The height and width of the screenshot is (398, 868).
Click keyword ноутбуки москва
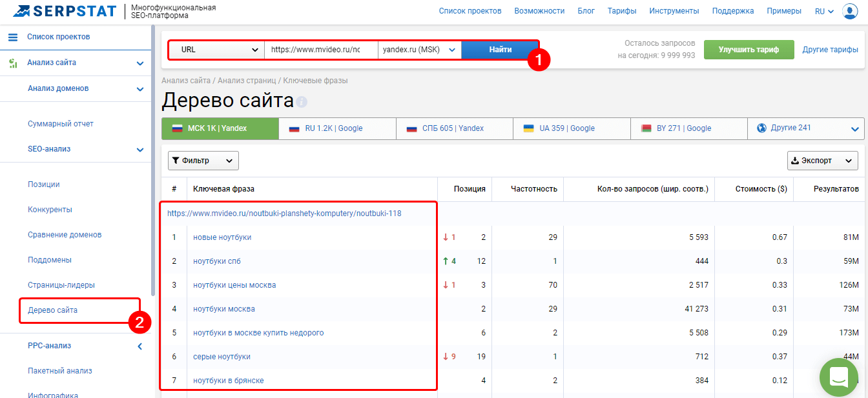point(224,309)
